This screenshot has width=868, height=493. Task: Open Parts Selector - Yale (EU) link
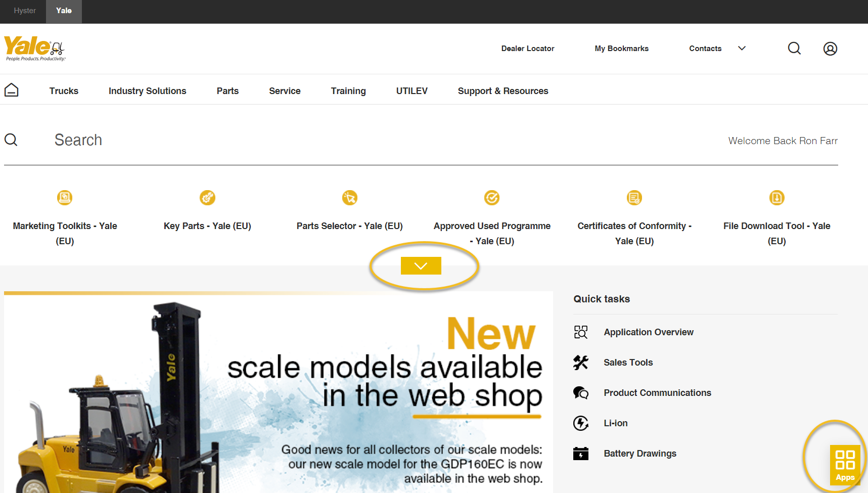click(350, 226)
